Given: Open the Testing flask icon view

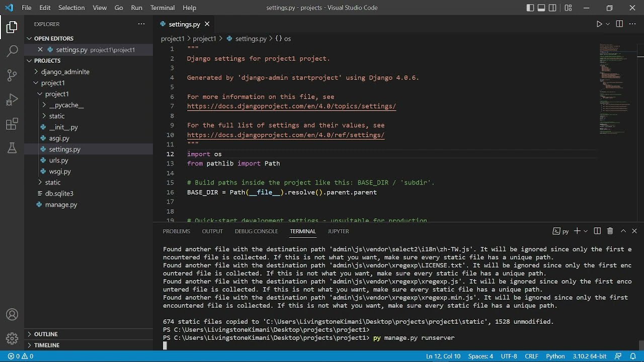Looking at the screenshot, I should (x=12, y=148).
